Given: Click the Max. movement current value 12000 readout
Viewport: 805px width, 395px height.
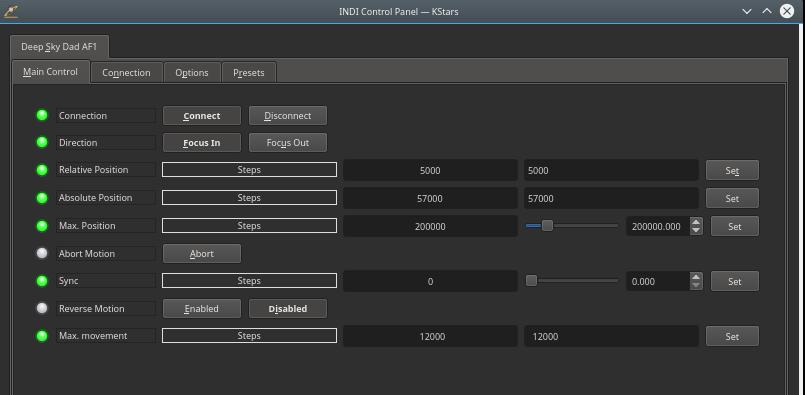Looking at the screenshot, I should pyautogui.click(x=430, y=336).
